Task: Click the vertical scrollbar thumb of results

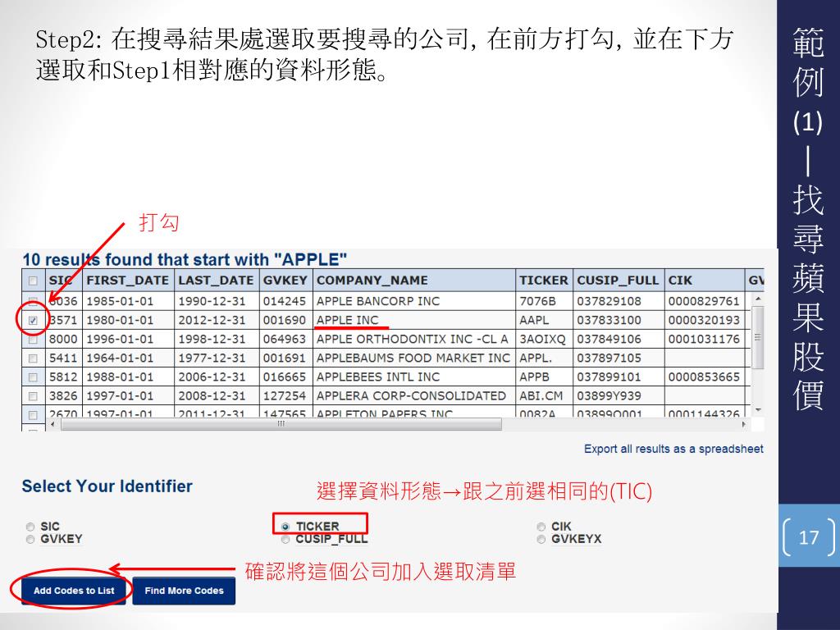Action: click(757, 337)
